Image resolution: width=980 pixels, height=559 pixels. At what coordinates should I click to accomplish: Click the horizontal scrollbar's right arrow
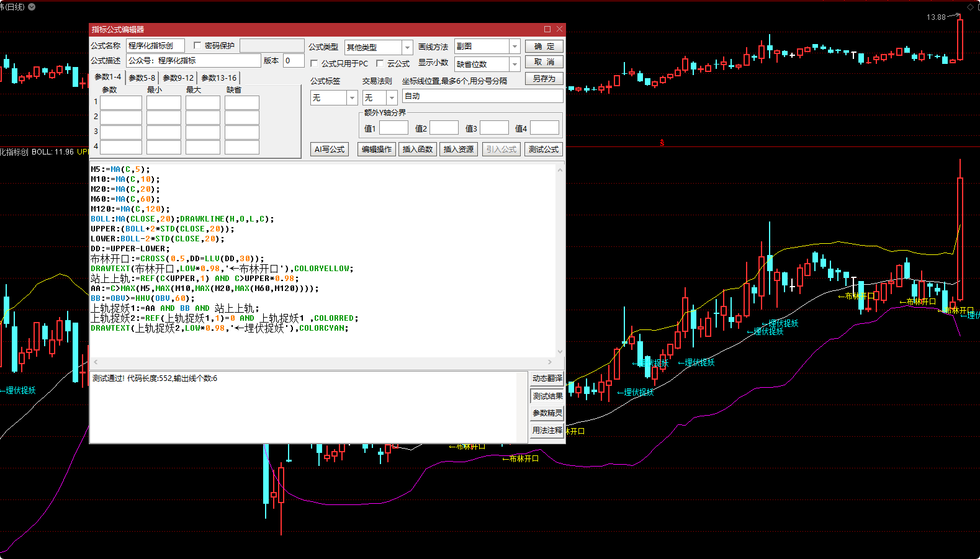pos(550,362)
